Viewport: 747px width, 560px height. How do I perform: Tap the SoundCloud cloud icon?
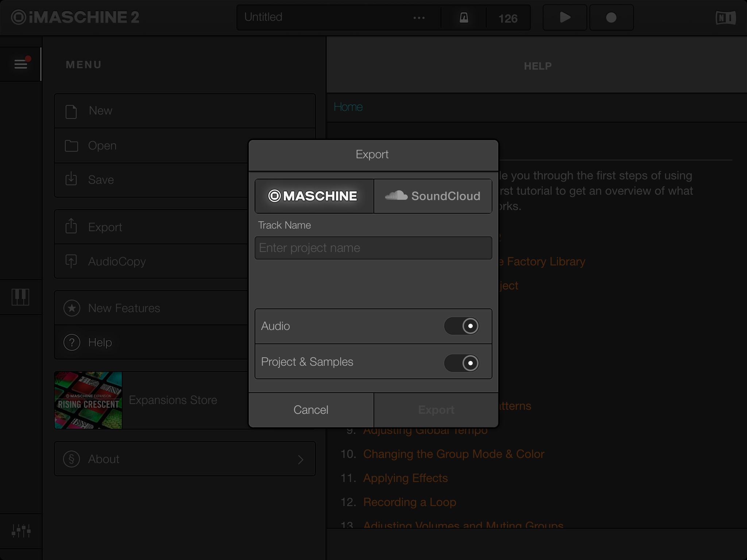coord(396,195)
